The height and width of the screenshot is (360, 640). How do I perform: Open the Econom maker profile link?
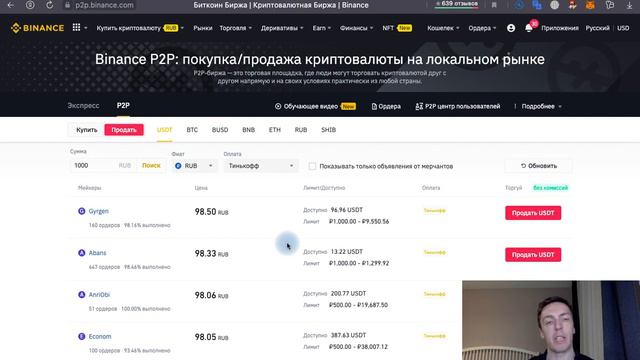100,336
